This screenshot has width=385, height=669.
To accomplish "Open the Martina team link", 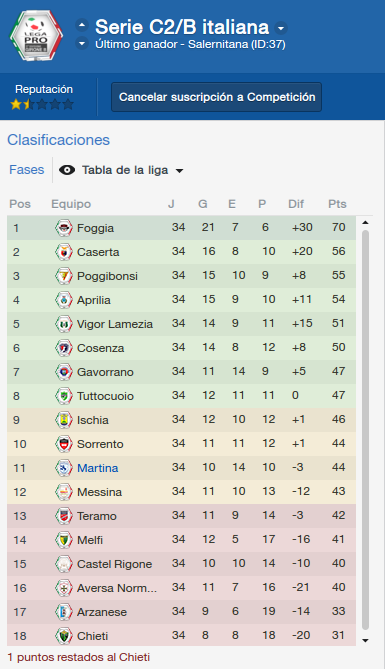I will coord(97,468).
